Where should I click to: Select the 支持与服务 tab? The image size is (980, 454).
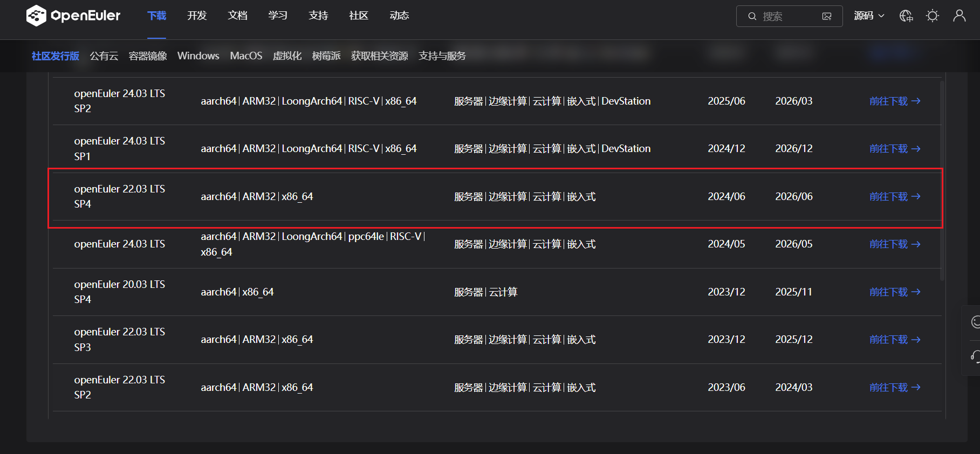click(442, 56)
